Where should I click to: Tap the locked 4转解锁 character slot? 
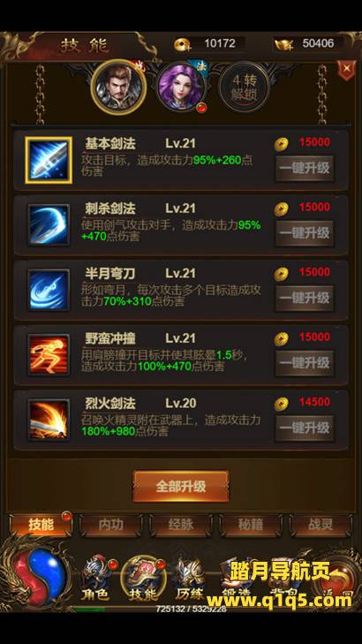244,87
